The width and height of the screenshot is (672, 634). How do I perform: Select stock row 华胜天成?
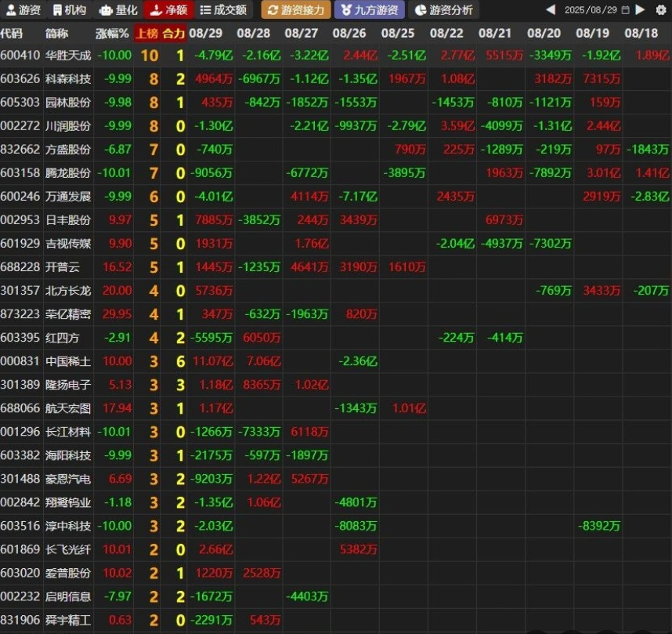[x=67, y=56]
